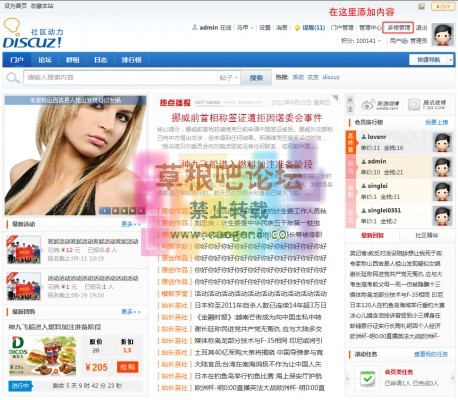The height and width of the screenshot is (400, 458).
Task: Open member lovenr's profile name
Action: [377, 137]
